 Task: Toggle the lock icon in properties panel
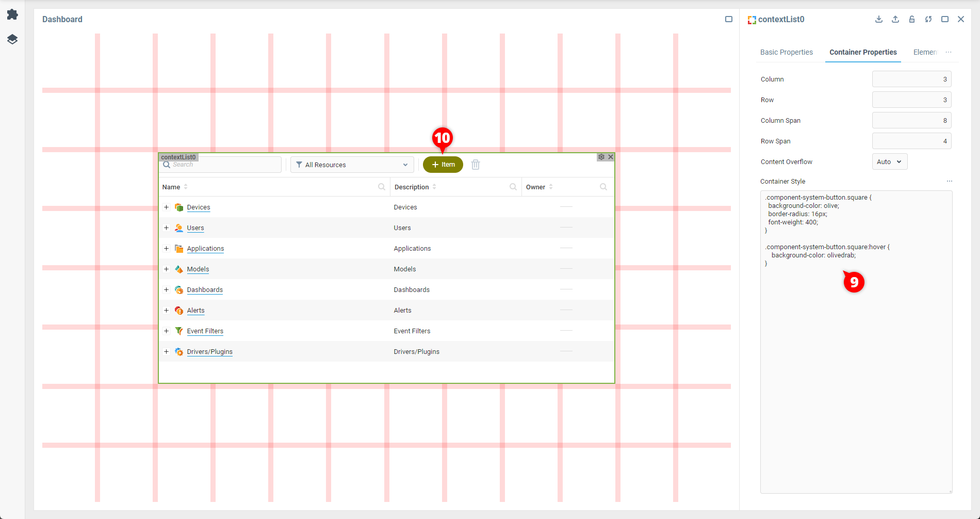pos(912,19)
